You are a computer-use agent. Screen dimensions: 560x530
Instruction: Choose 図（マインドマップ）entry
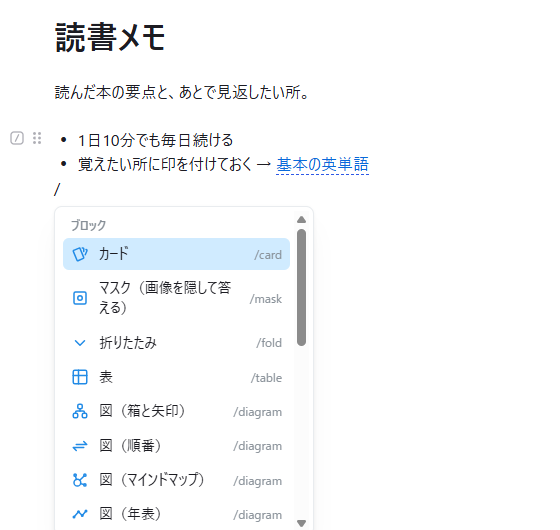(176, 480)
